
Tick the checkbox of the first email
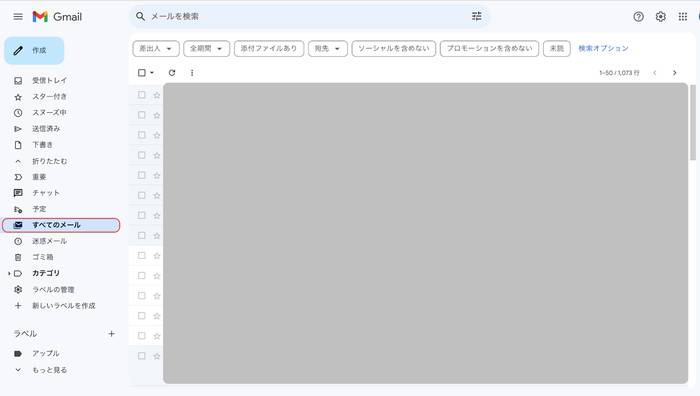coord(142,95)
